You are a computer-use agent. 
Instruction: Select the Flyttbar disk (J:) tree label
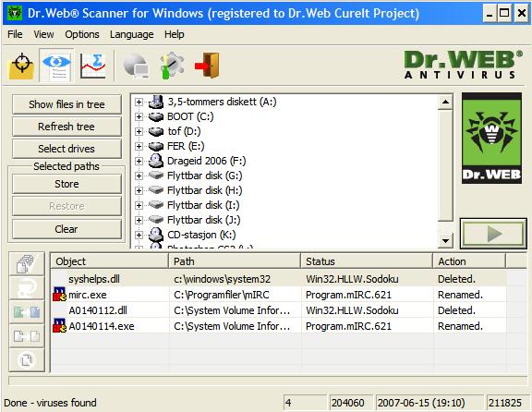point(203,220)
